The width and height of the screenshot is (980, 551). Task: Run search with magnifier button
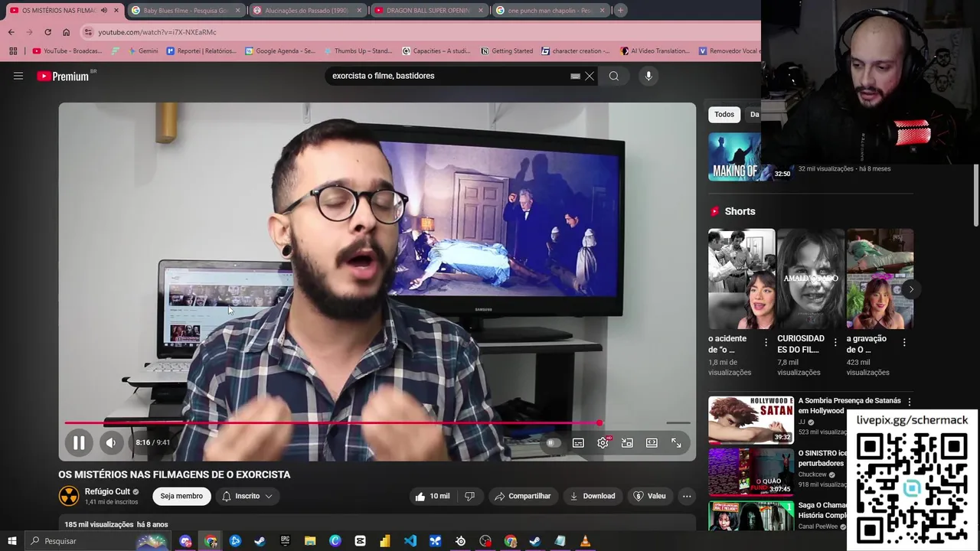pyautogui.click(x=614, y=76)
